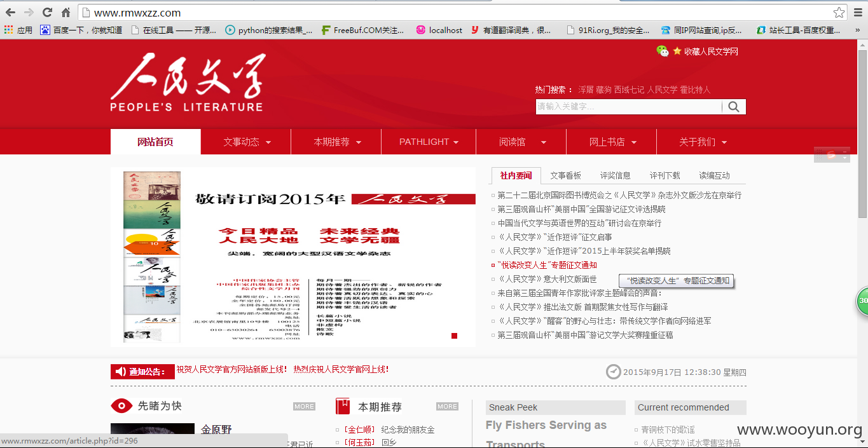Open 《人民文学》推出法文版 news link
Viewport: 868px width, 448px height.
pos(583,307)
